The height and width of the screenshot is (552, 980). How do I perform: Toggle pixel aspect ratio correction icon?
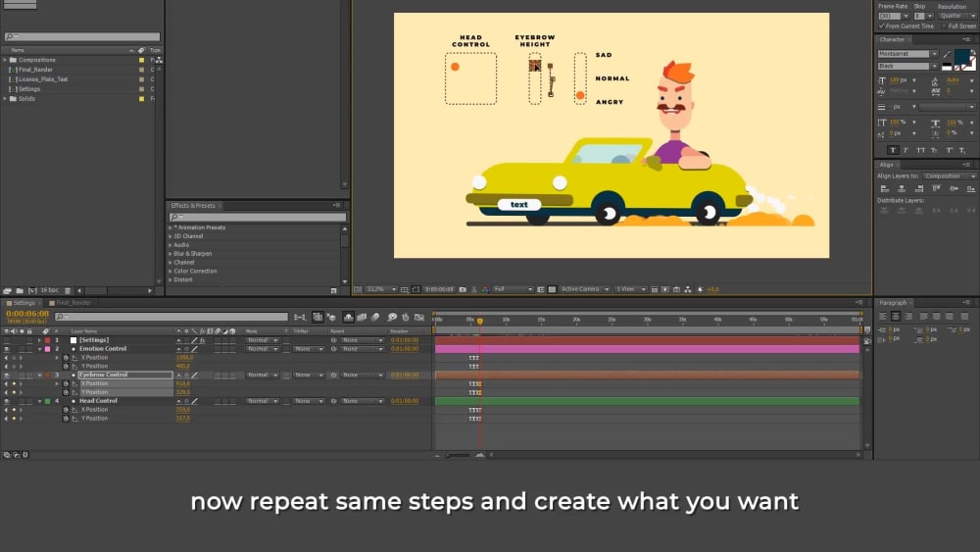[x=655, y=289]
